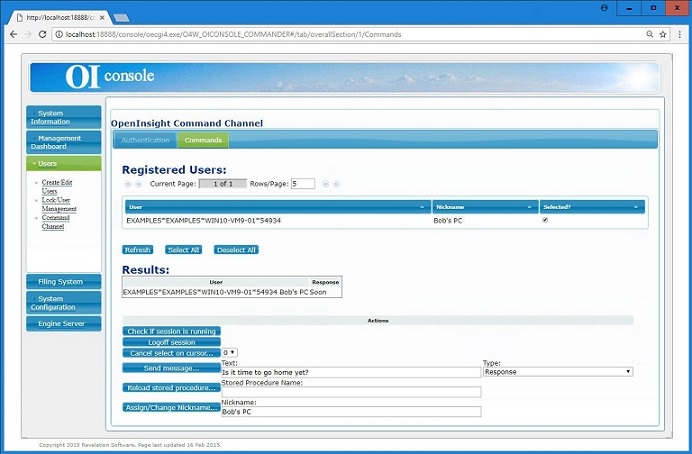Click the Nickname input field
This screenshot has height=454, width=692.
click(351, 412)
